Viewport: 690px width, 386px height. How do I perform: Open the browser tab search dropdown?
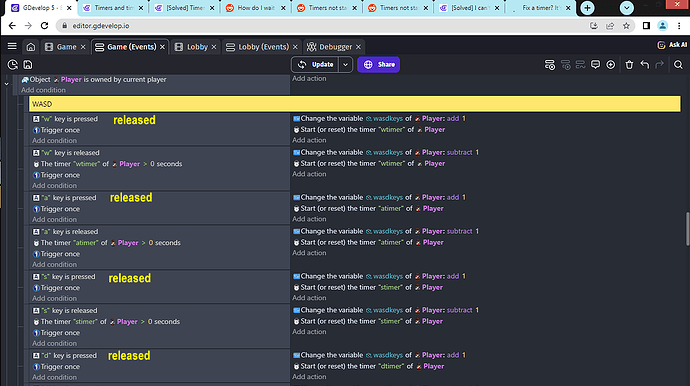(x=627, y=7)
